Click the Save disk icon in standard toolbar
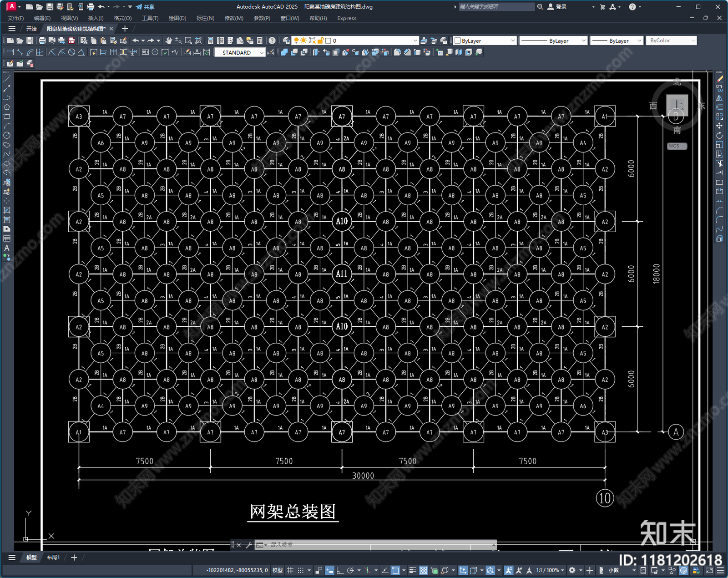Image resolution: width=728 pixels, height=578 pixels. (30, 41)
